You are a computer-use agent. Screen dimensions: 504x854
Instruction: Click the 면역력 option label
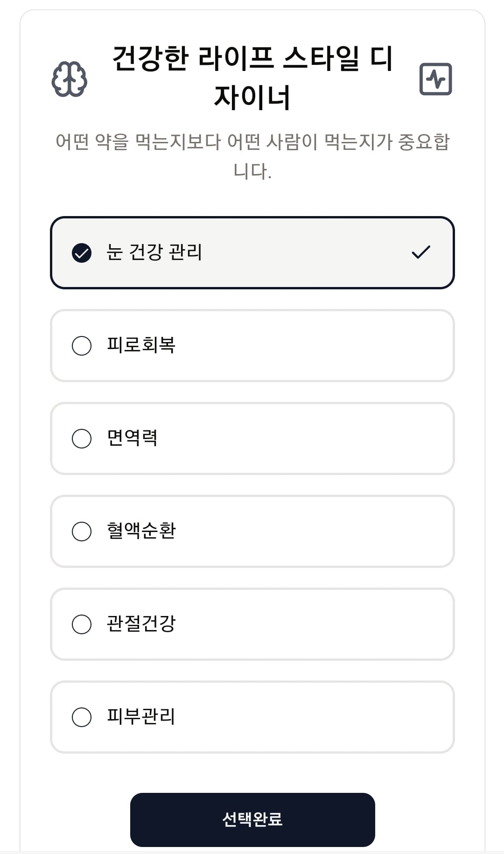click(132, 438)
